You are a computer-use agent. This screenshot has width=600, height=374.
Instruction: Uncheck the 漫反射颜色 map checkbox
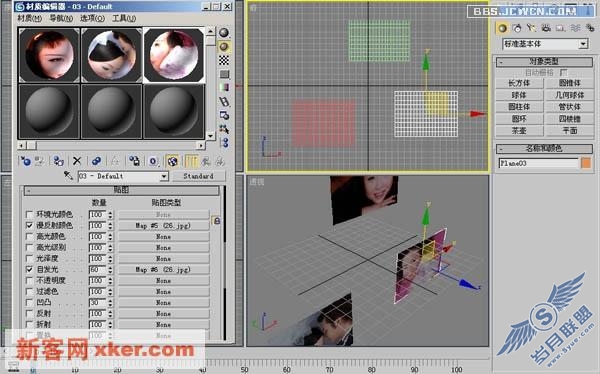tap(29, 225)
